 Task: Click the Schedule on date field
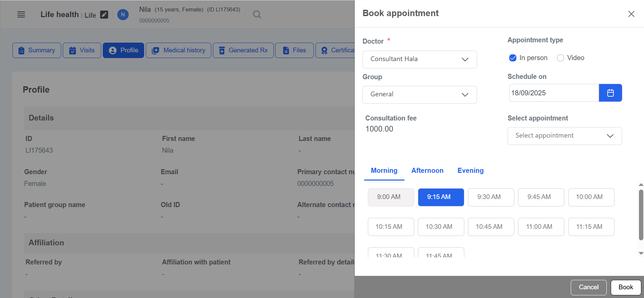tap(554, 93)
